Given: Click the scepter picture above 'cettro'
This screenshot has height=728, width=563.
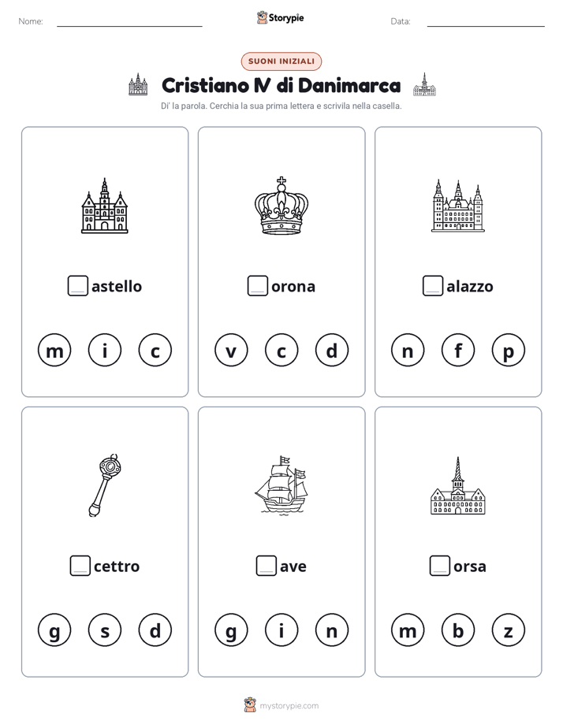Looking at the screenshot, I should click(105, 485).
